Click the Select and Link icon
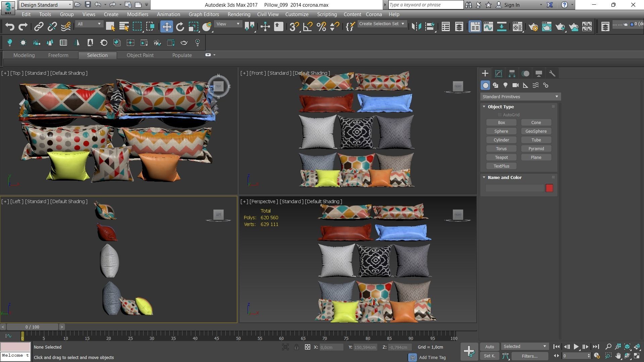Image resolution: width=644 pixels, height=362 pixels. 39,27
